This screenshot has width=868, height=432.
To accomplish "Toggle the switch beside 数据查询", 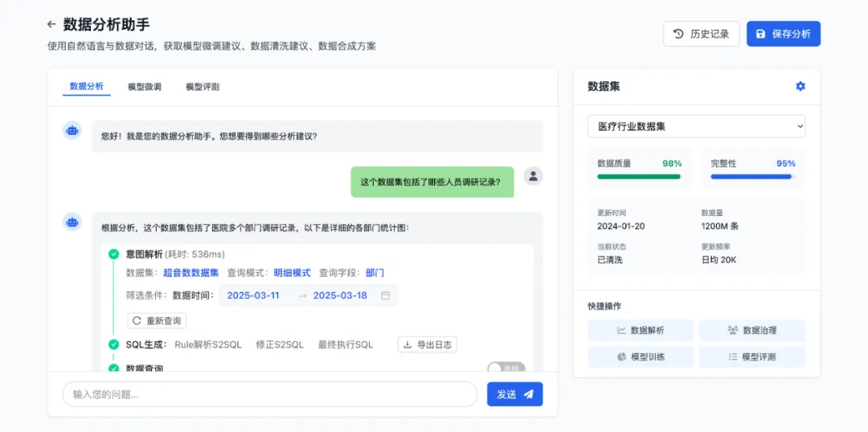I will coord(506,368).
